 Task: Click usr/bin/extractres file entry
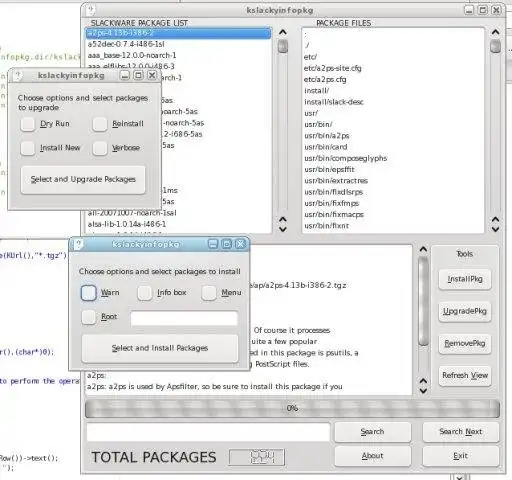(x=336, y=181)
